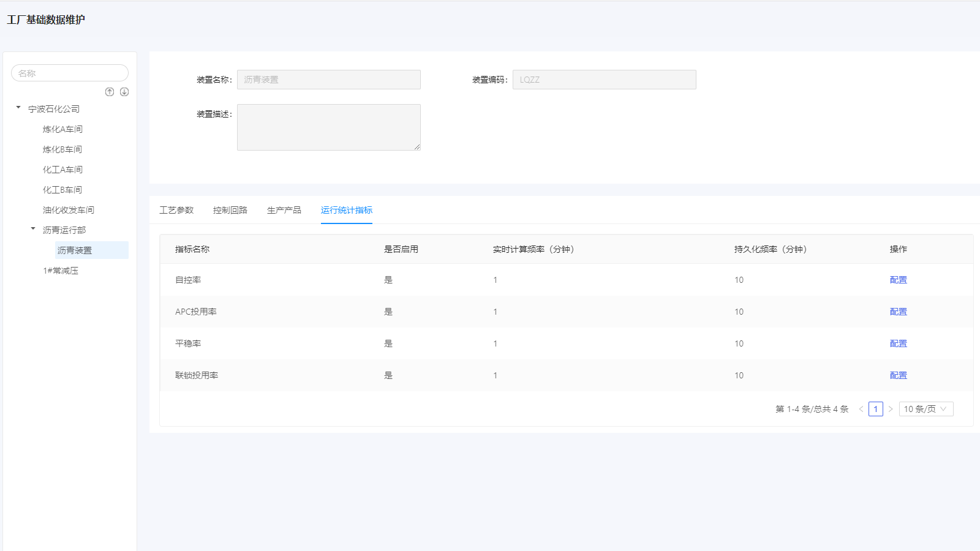Click the 名称 search input field
980x551 pixels.
pyautogui.click(x=70, y=73)
